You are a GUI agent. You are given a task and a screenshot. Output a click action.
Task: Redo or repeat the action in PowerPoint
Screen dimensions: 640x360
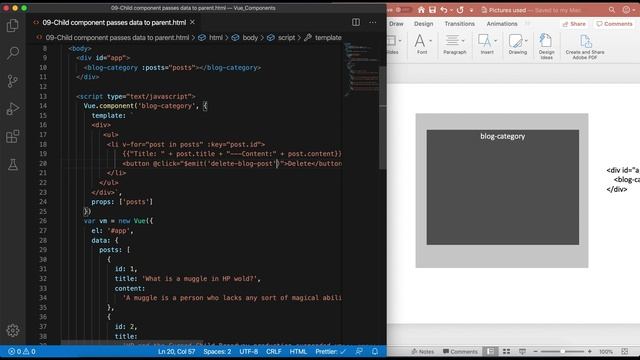point(460,10)
